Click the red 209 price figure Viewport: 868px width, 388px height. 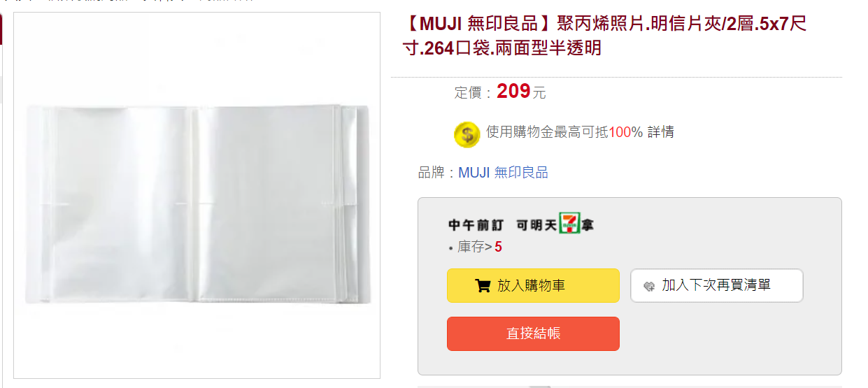(x=513, y=91)
